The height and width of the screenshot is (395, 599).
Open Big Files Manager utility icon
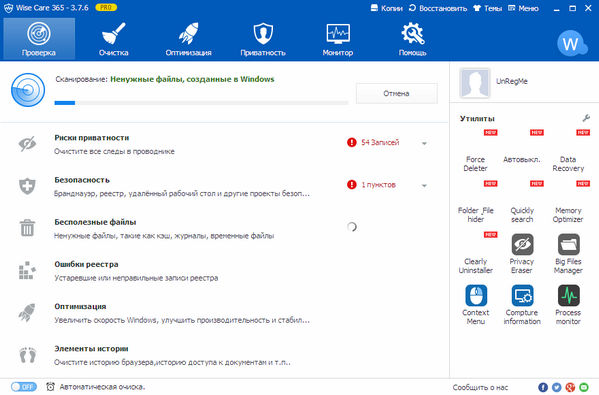click(568, 244)
